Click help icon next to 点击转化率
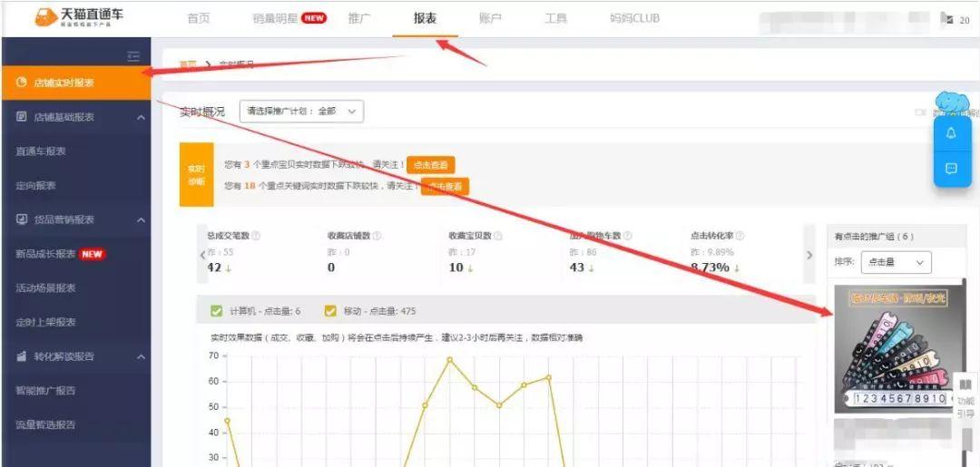The image size is (980, 467). [740, 236]
